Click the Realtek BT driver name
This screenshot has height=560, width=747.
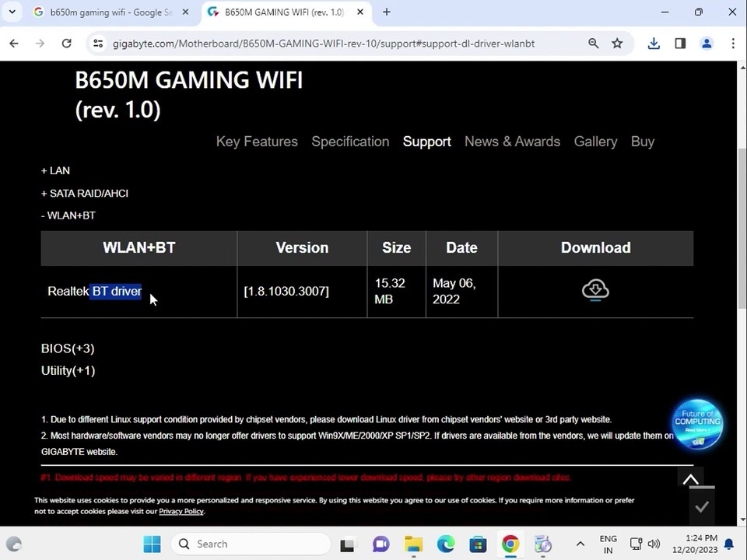pyautogui.click(x=95, y=292)
